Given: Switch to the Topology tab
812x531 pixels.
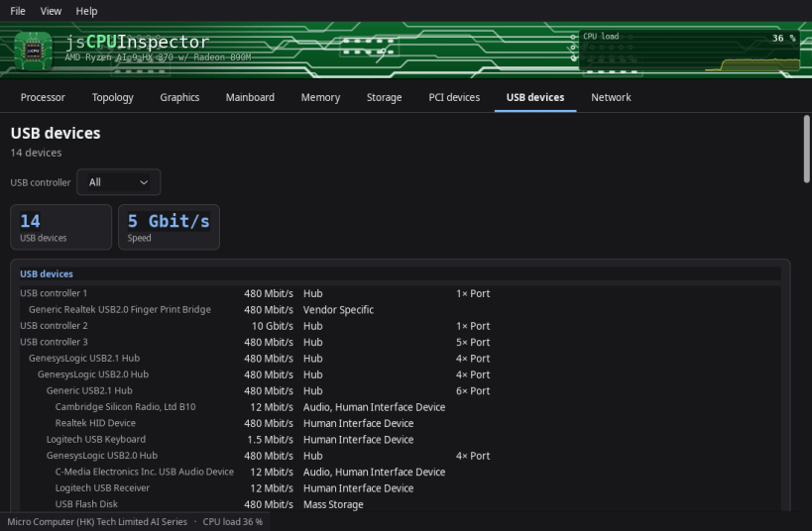Looking at the screenshot, I should coord(112,97).
